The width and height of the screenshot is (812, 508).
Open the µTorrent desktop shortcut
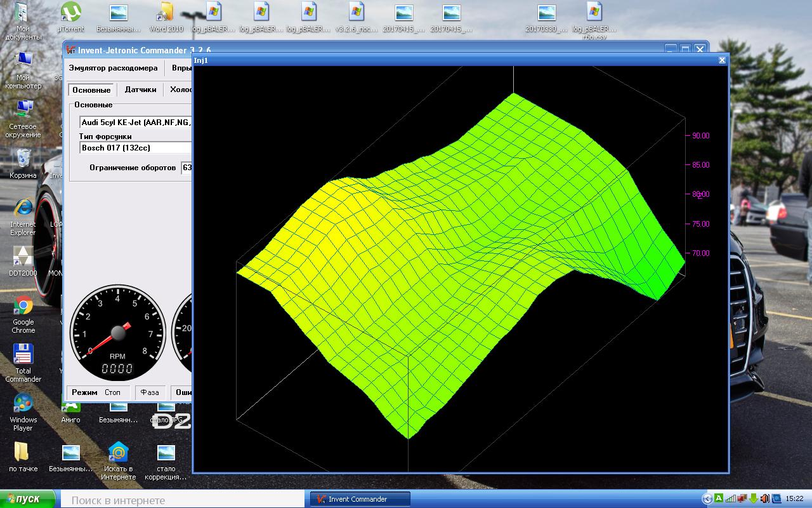(70, 18)
